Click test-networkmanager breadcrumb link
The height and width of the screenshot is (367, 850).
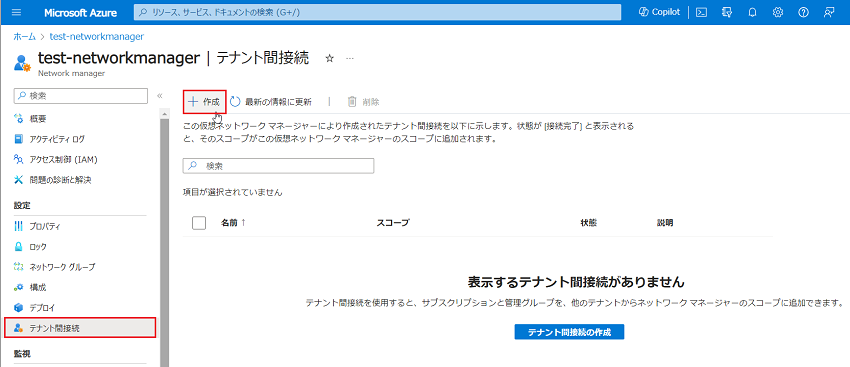point(96,37)
